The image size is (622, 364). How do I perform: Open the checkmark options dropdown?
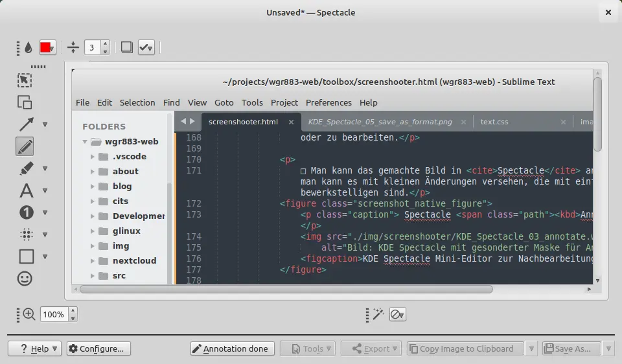(x=146, y=47)
